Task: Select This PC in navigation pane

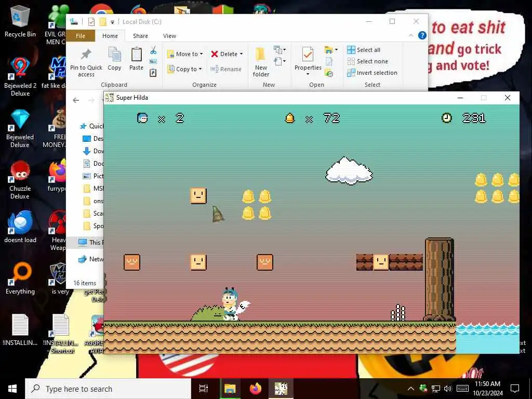Action: click(x=91, y=242)
